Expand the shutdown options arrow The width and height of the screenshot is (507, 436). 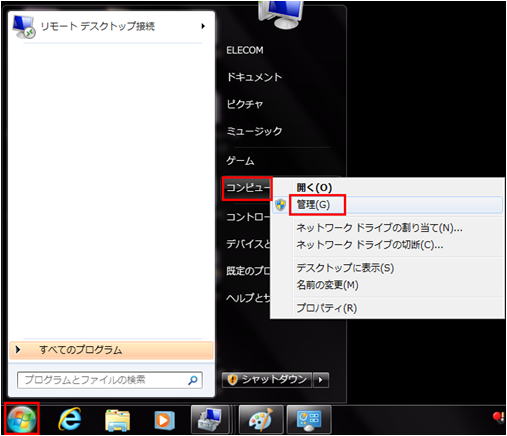click(321, 380)
